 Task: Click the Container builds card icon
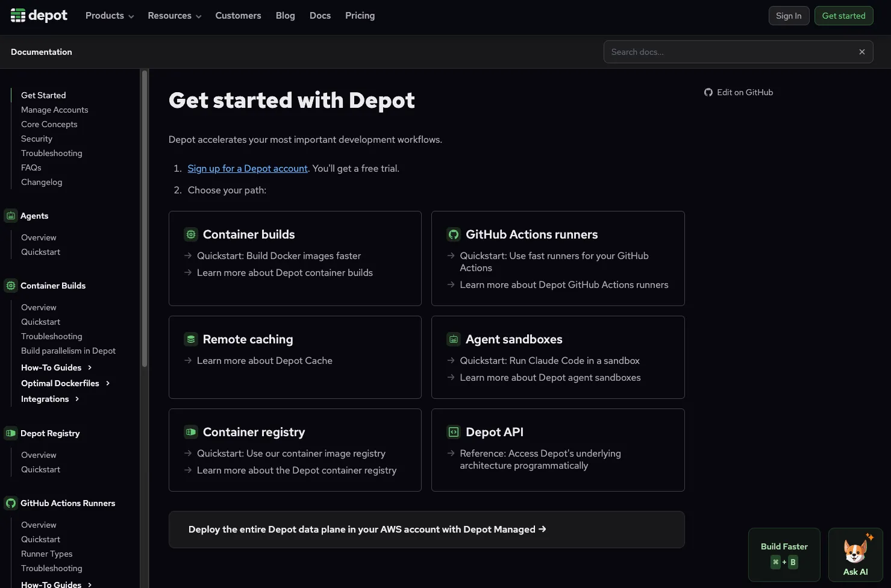tap(191, 234)
